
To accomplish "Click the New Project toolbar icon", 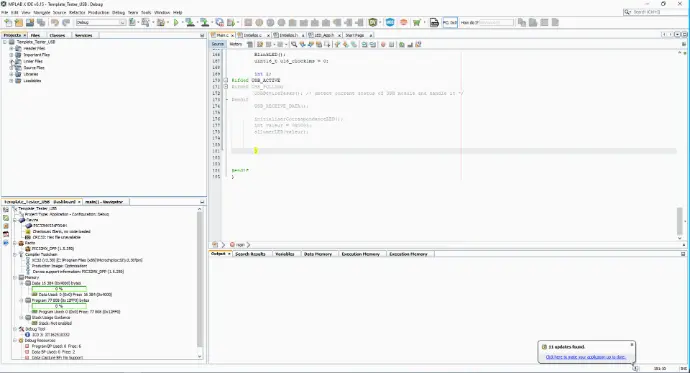I will pos(19,22).
